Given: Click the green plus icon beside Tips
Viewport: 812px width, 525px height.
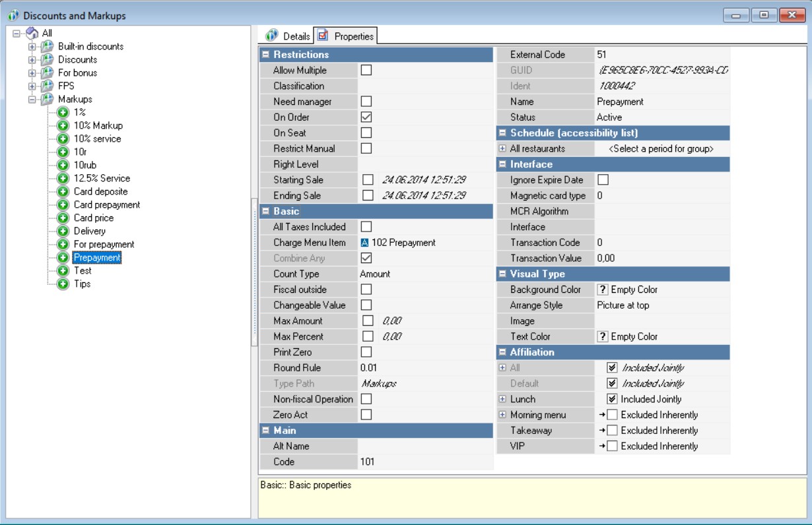Looking at the screenshot, I should [x=63, y=284].
